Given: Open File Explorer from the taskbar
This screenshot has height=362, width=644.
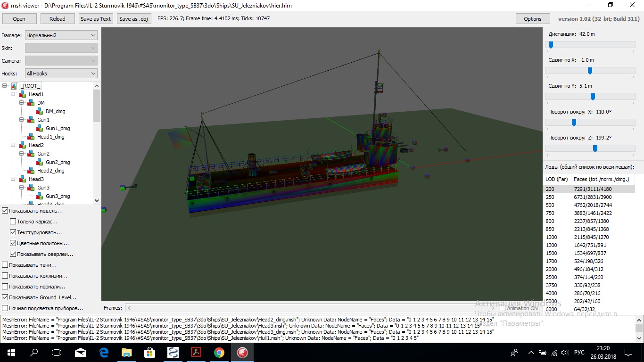Looking at the screenshot, I should [x=127, y=352].
